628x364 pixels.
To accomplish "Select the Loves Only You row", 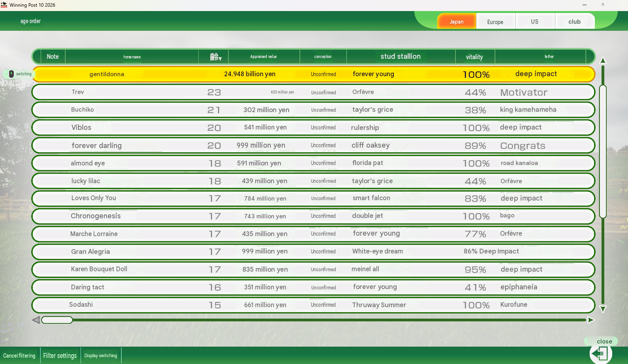I will (313, 199).
